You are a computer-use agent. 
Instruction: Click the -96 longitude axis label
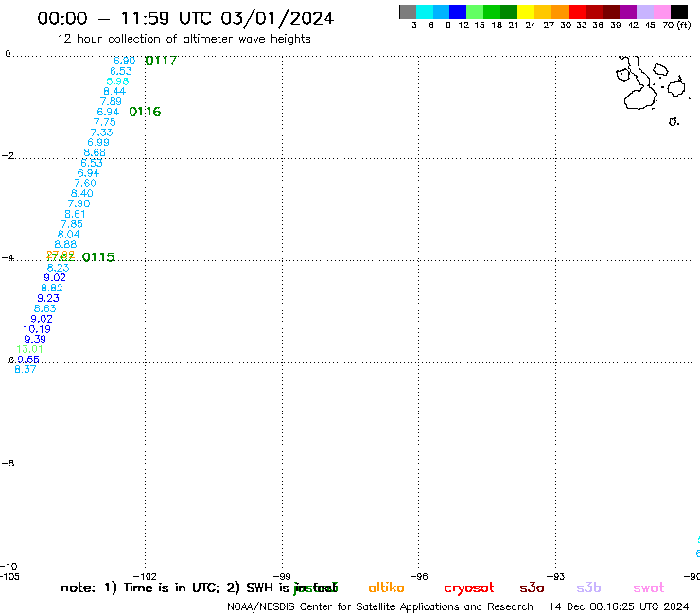[x=419, y=576]
